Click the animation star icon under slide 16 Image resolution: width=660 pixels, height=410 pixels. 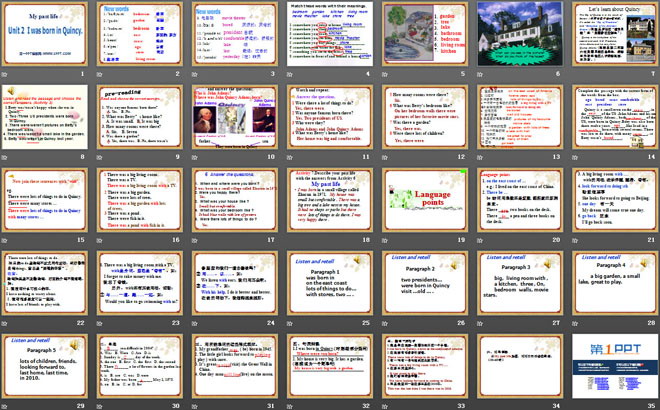[100, 240]
